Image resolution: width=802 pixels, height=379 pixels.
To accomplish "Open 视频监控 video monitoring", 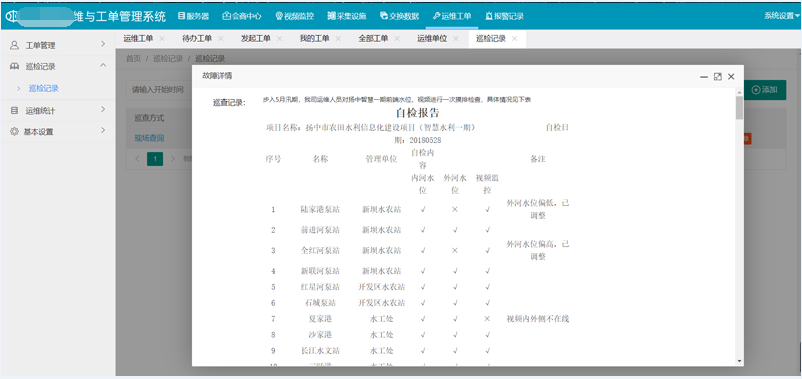I will (x=295, y=16).
